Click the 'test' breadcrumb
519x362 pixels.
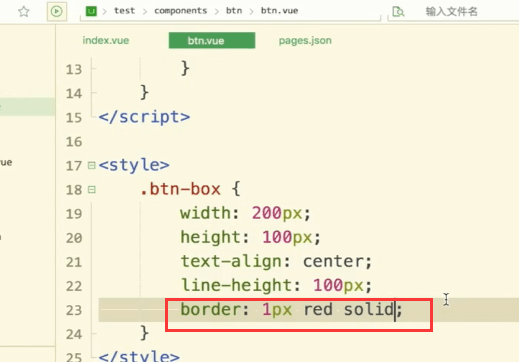coord(124,11)
